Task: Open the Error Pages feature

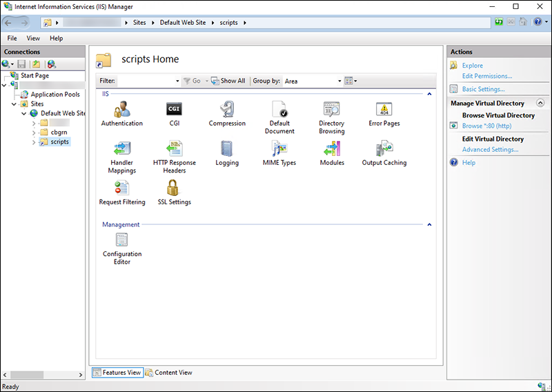Action: tap(384, 114)
